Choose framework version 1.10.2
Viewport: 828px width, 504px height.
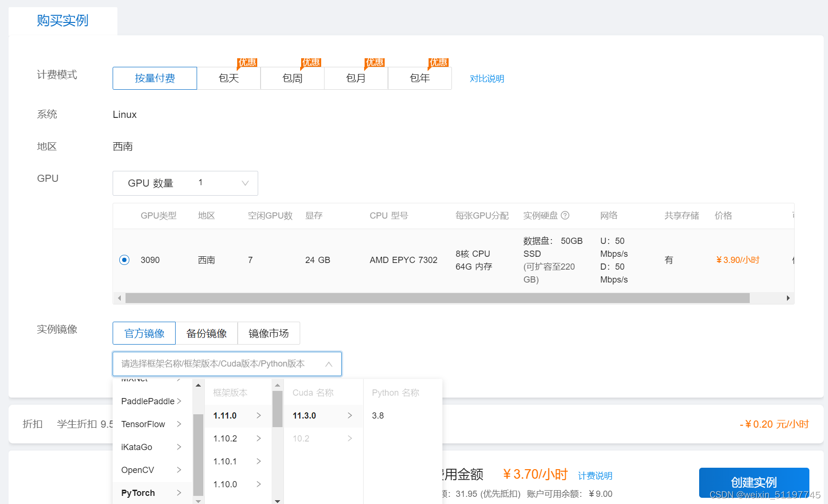238,439
